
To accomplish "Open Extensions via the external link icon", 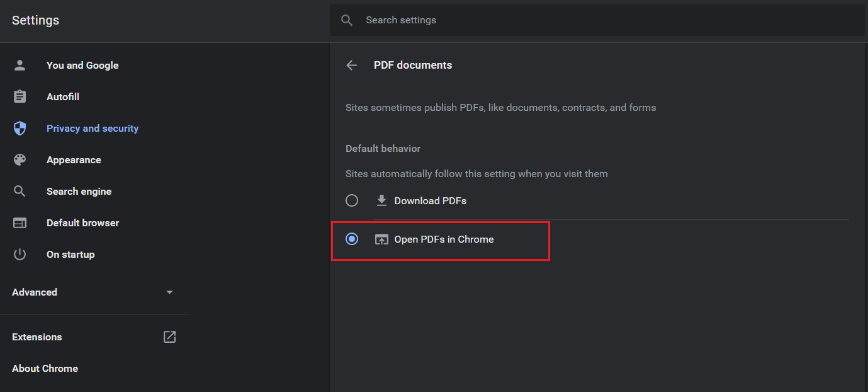I will [169, 337].
